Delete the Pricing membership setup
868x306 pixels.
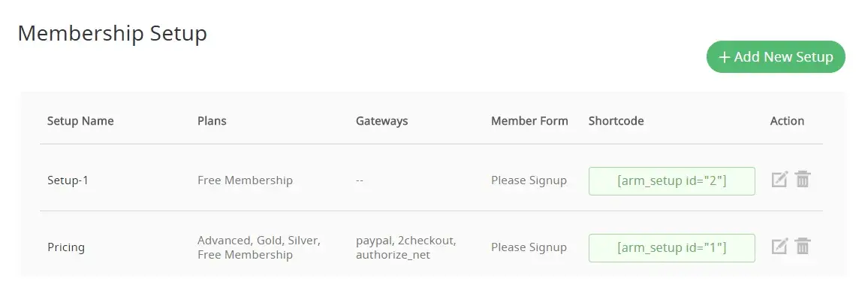point(803,247)
